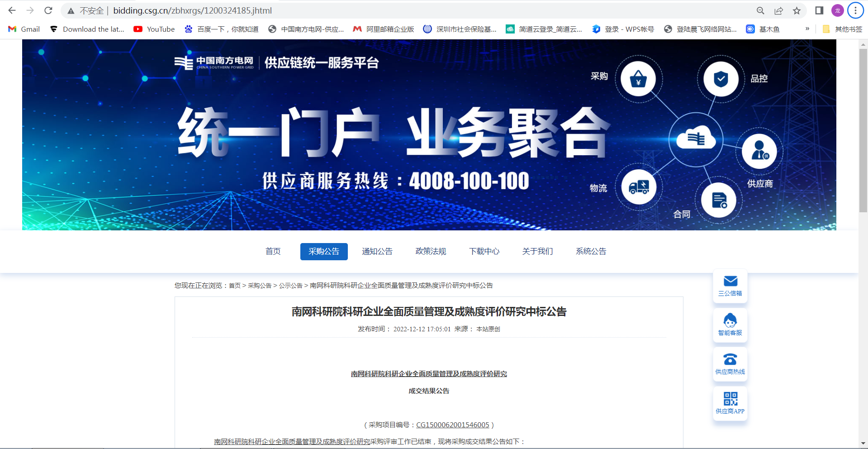The image size is (868, 449).
Task: Click the browser forward arrow
Action: (30, 10)
